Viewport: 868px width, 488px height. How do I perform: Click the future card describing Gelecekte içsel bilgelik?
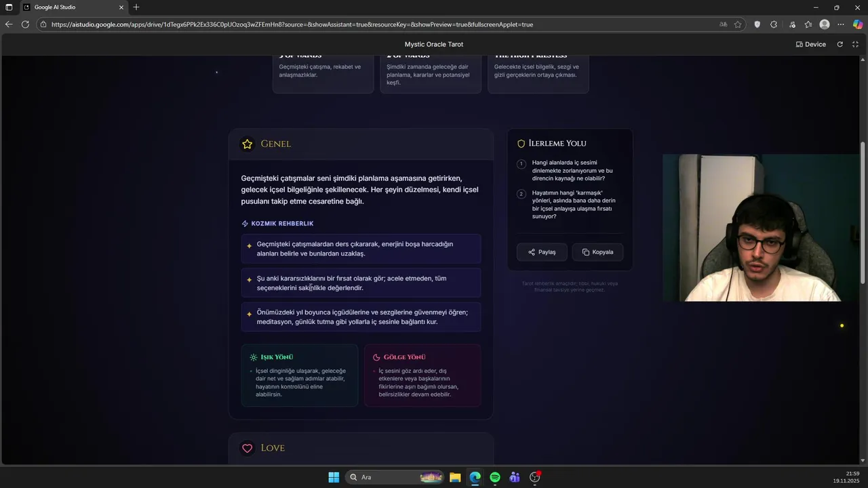pyautogui.click(x=538, y=75)
